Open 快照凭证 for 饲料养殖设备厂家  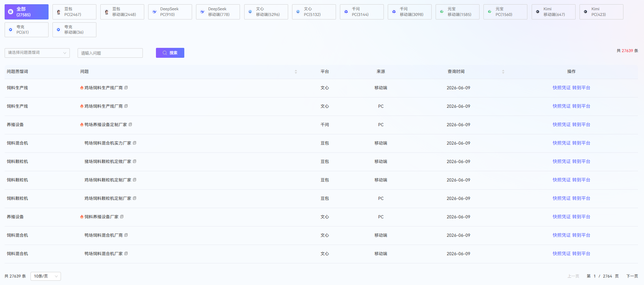561,217
